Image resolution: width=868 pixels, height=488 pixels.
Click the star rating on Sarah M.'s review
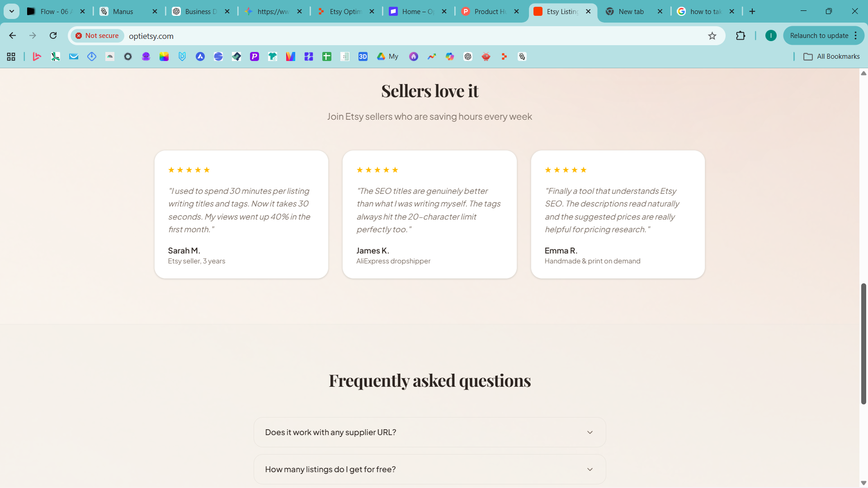189,169
